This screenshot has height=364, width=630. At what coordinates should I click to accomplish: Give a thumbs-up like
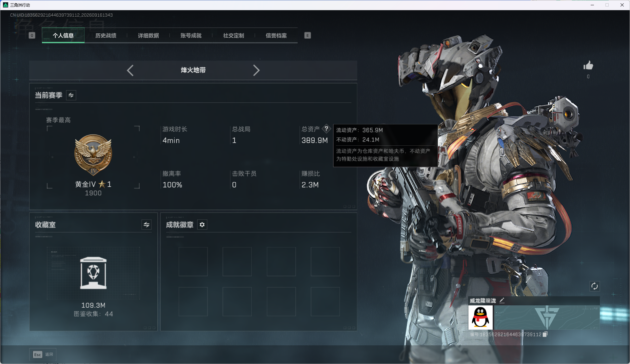point(588,65)
